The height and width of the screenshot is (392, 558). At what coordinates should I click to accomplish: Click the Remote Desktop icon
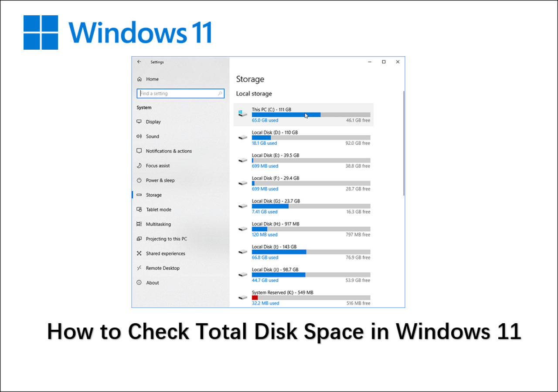139,268
